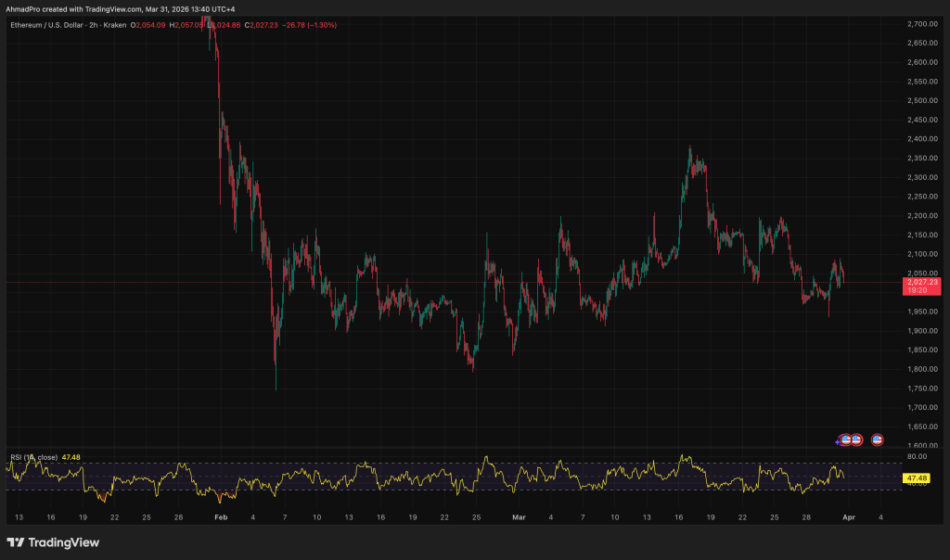Click the Kraken exchange name in the legend

116,27
